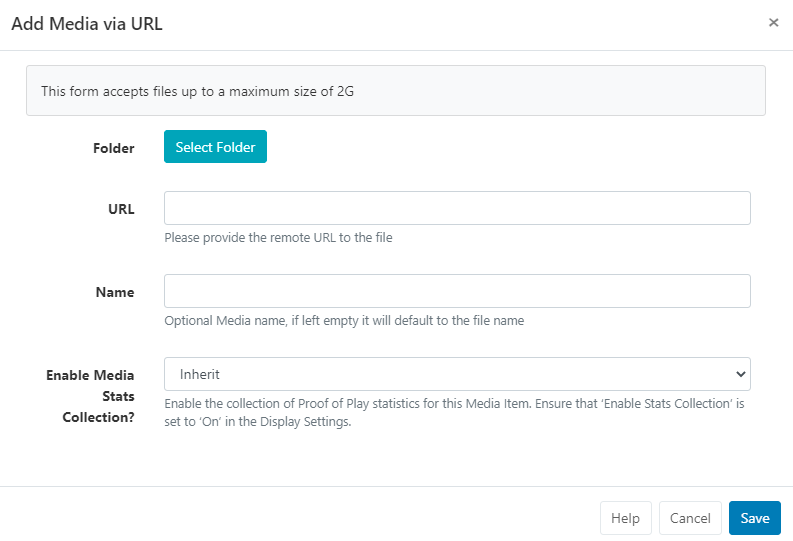
Task: Click the Enable Media Stats Collection? label
Action: (x=90, y=393)
